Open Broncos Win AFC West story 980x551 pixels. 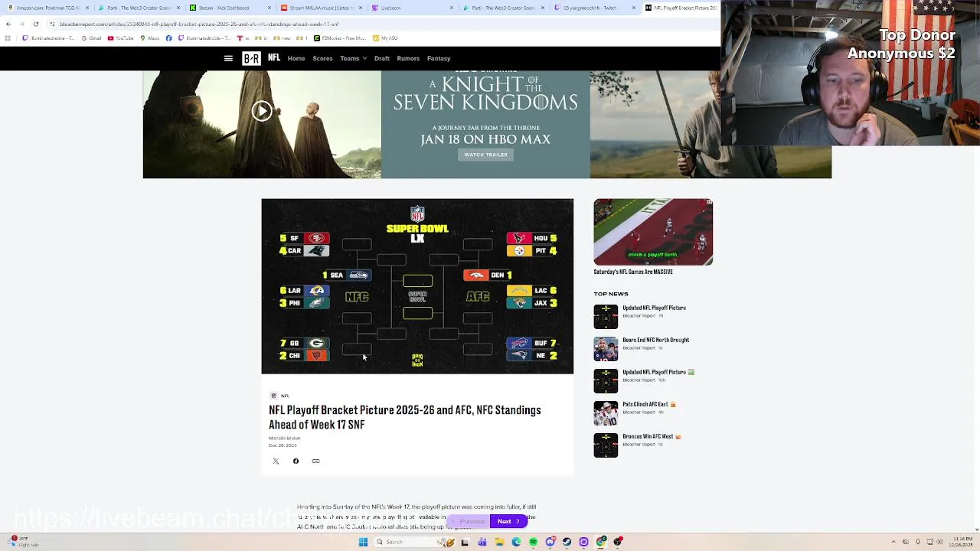(x=652, y=436)
